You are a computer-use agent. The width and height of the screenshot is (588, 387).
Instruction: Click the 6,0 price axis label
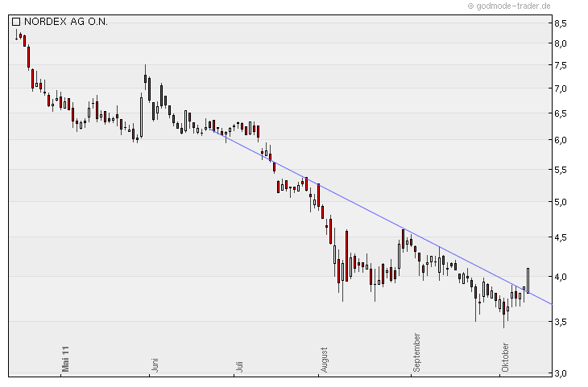(561, 140)
